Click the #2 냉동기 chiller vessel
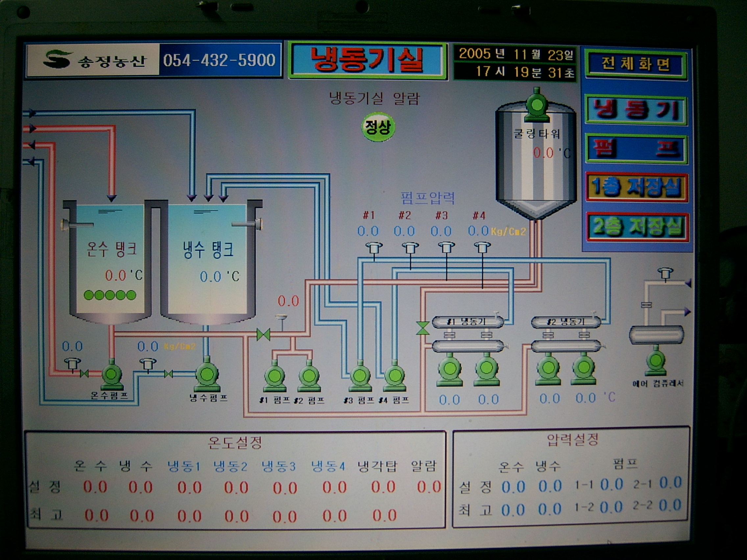Viewport: 747px width, 560px height. (566, 322)
